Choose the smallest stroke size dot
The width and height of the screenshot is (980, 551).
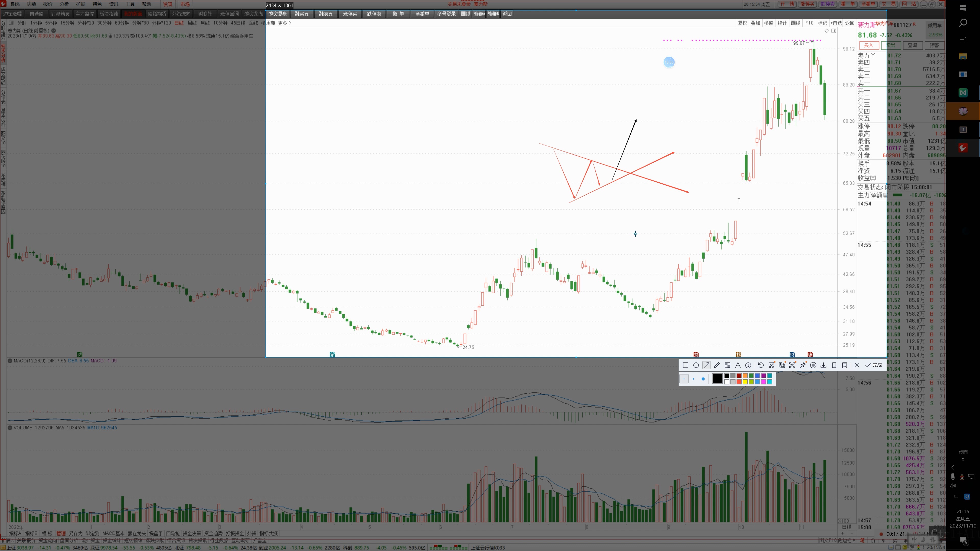[684, 379]
